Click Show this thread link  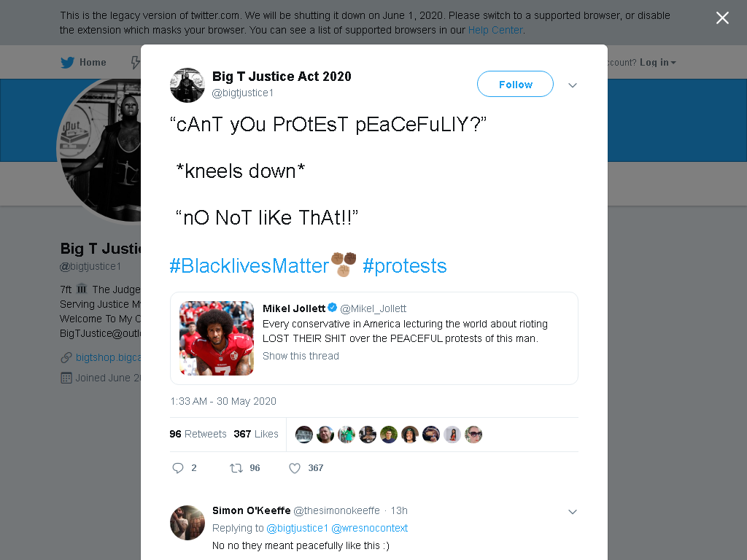point(301,356)
